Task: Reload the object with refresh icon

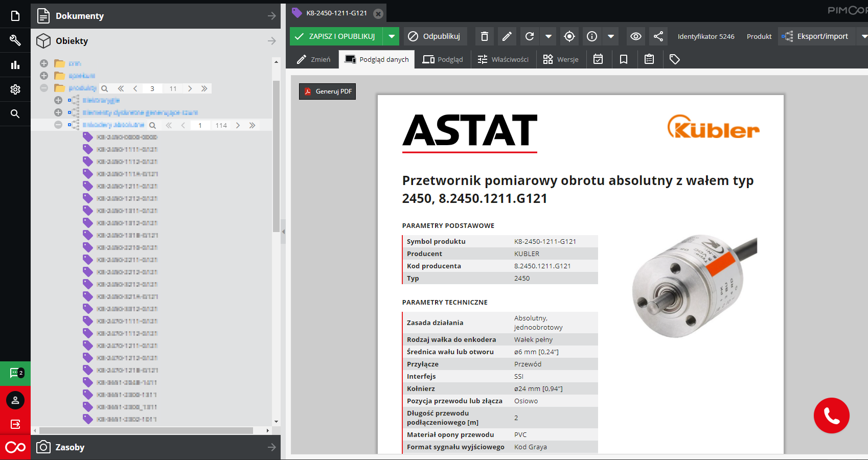Action: point(530,36)
